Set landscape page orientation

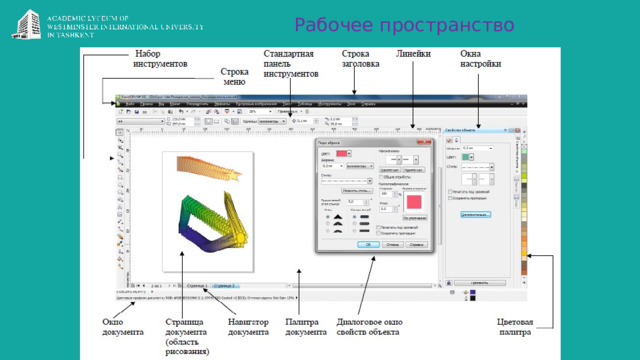[216, 121]
